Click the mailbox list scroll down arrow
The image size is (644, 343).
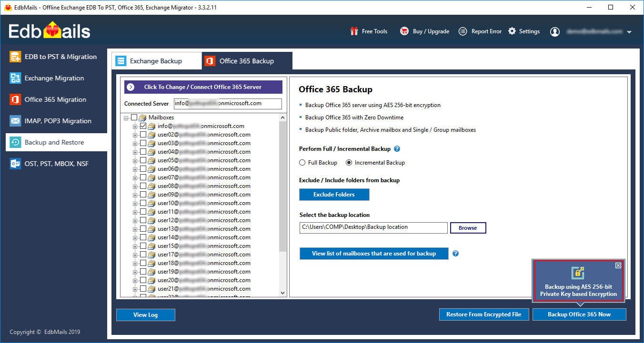click(282, 293)
